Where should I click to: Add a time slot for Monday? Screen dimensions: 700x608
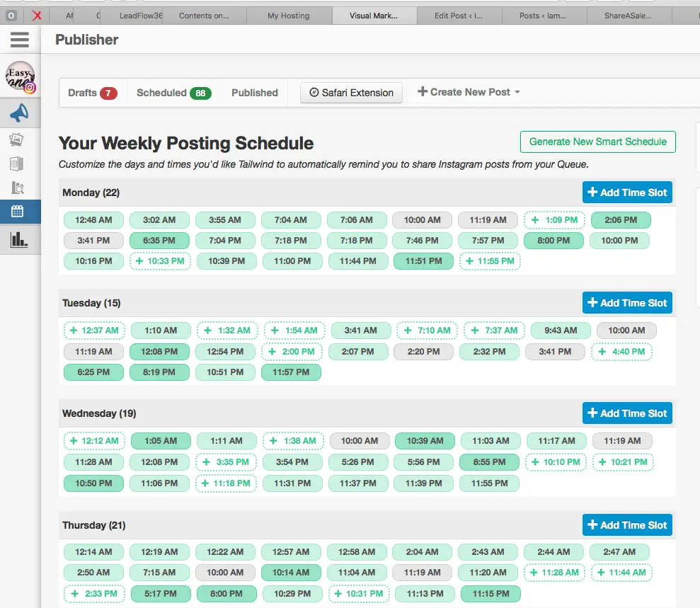(x=627, y=193)
